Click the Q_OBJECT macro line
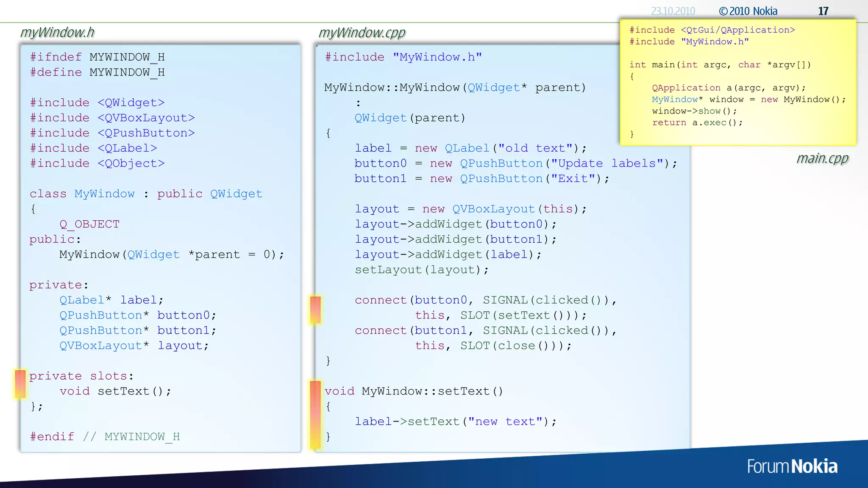Screen dimensions: 868x488 click(x=89, y=224)
